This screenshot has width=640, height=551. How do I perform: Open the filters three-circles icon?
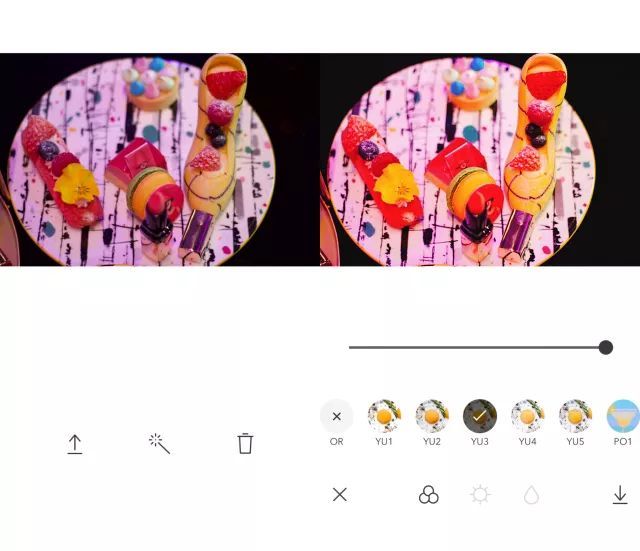[429, 495]
